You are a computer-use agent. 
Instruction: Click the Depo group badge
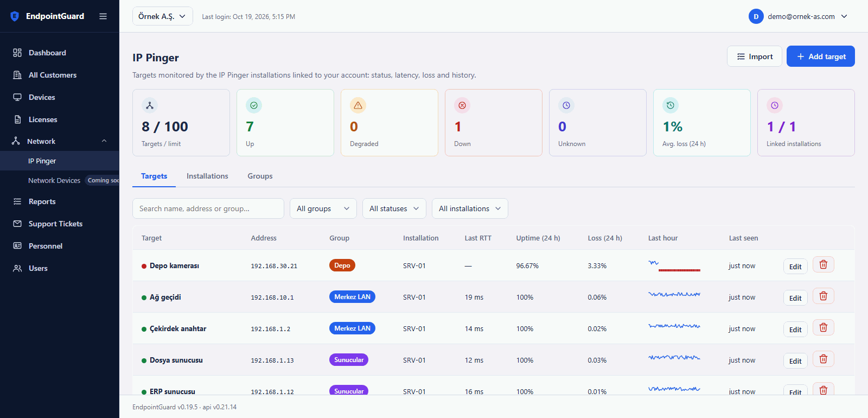click(342, 265)
